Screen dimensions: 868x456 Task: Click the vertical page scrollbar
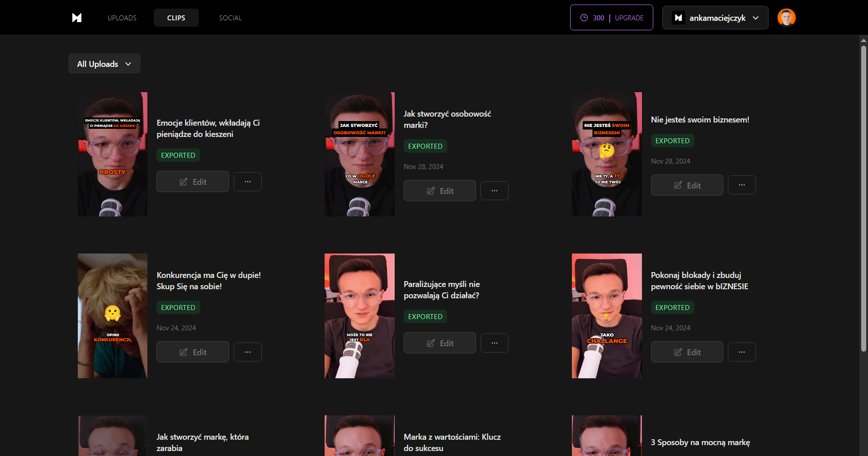pyautogui.click(x=863, y=199)
